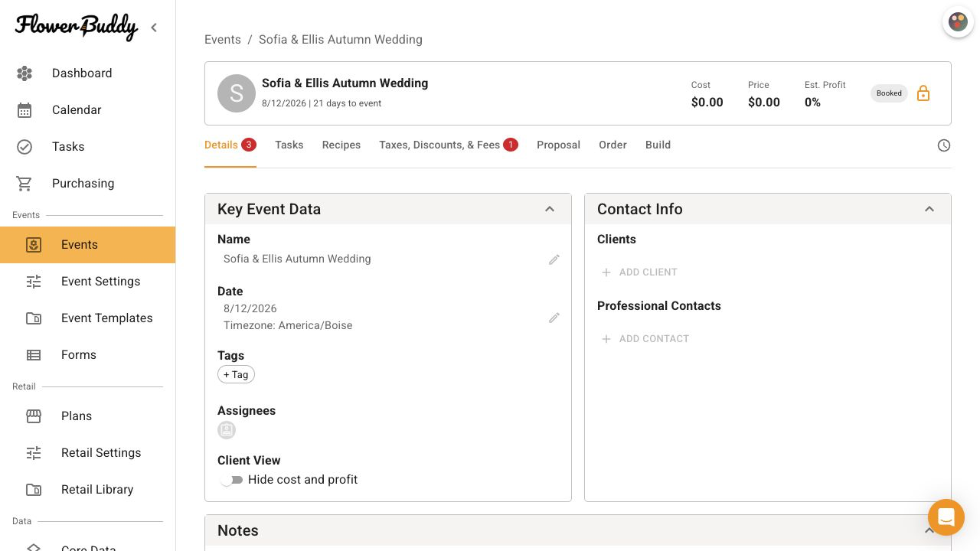Viewport: 980px width, 551px height.
Task: Toggle Hide cost and profit switch
Action: click(231, 480)
